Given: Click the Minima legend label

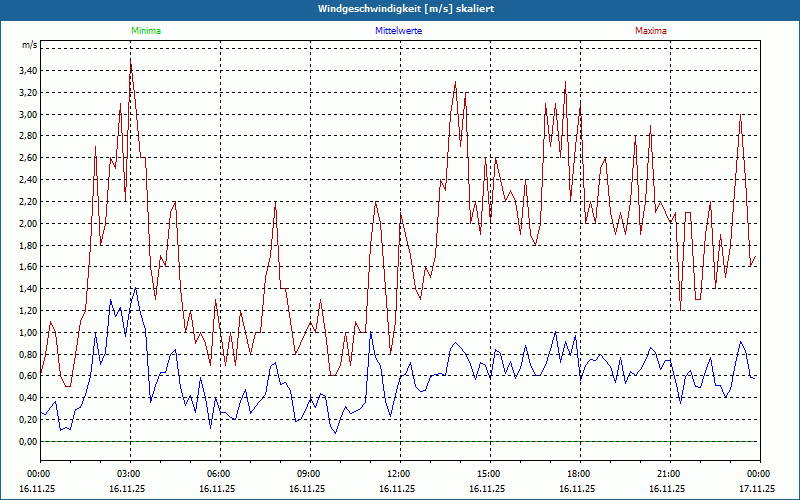Looking at the screenshot, I should click(145, 31).
